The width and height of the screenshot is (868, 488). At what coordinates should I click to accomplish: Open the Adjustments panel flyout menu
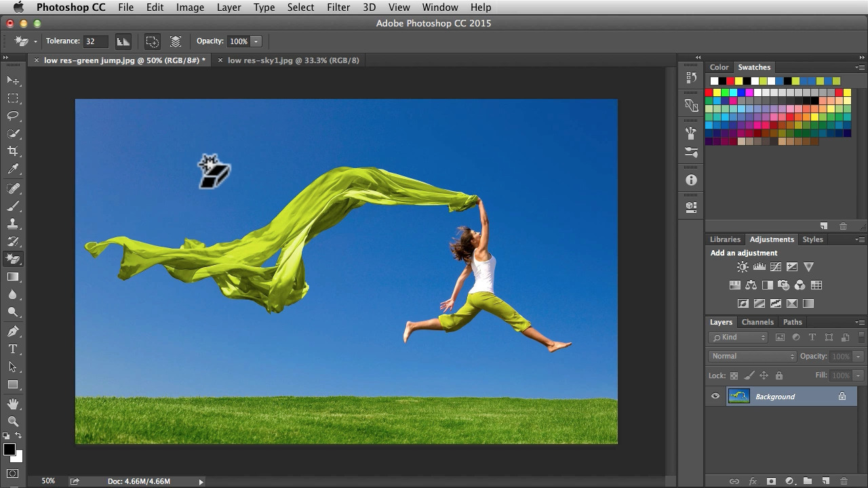(860, 239)
